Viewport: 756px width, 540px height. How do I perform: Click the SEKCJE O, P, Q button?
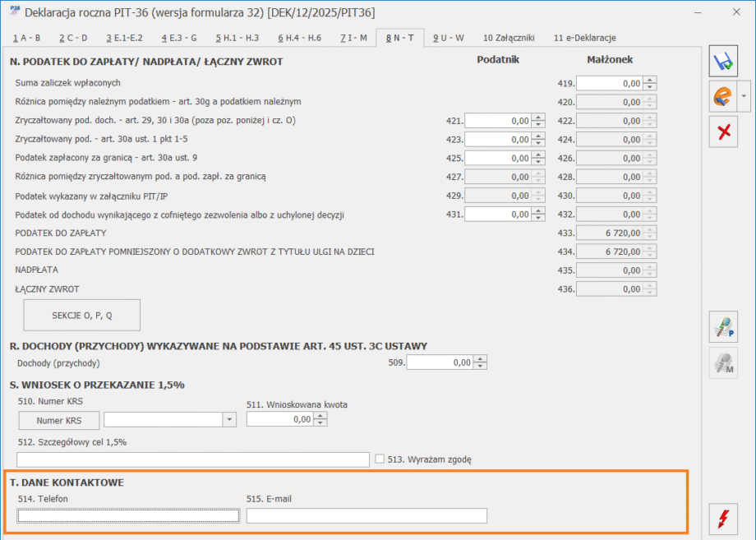click(82, 316)
